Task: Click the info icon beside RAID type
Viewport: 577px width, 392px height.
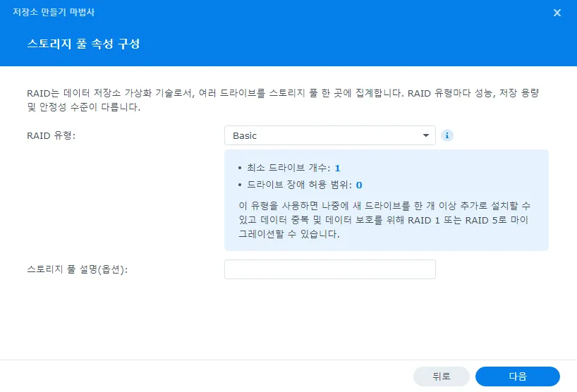Action: click(x=447, y=135)
